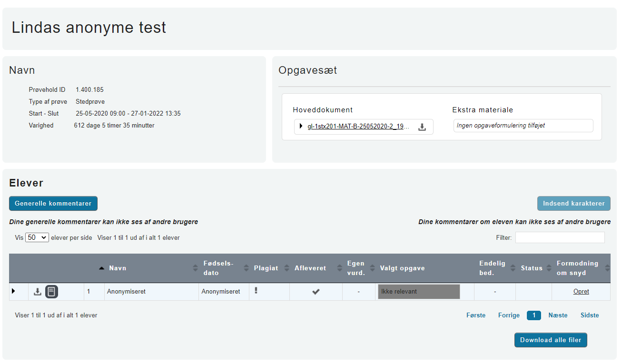Open the gl-1stx201-MAT-B document link
Viewport: 622px width, 364px height.
359,127
